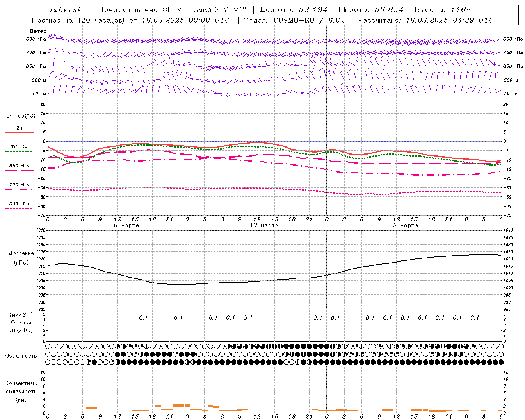
Task: Click the 'Td 2м' dew point legend entry
Action: tap(19, 147)
